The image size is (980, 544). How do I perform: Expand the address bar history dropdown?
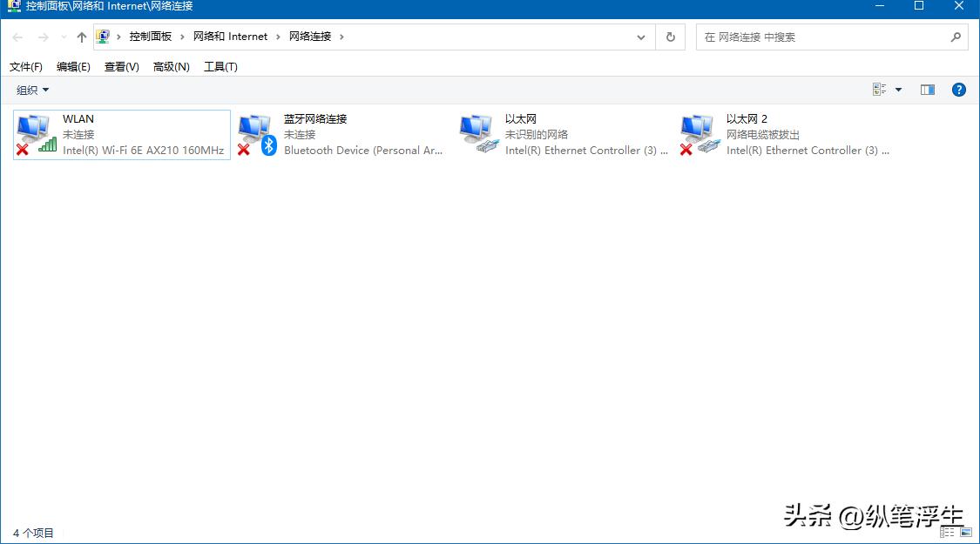640,37
